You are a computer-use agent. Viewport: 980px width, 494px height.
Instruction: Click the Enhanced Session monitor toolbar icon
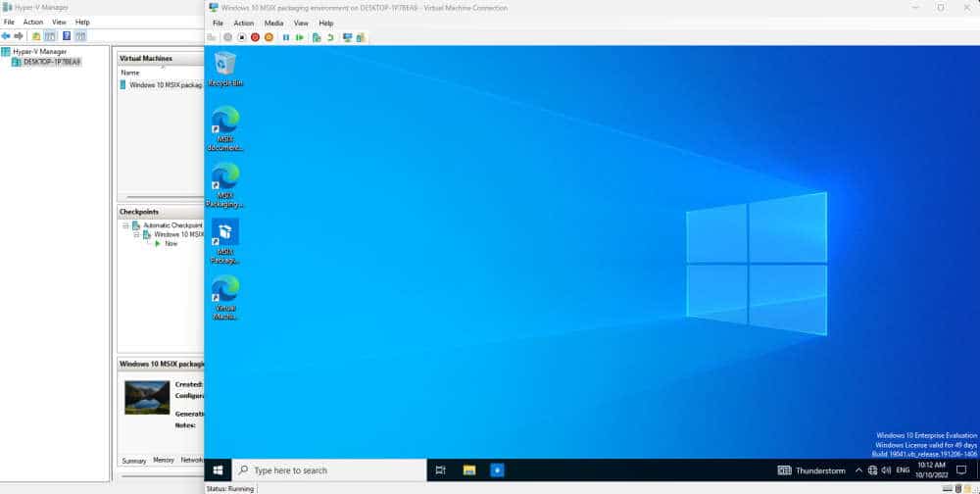tap(348, 37)
